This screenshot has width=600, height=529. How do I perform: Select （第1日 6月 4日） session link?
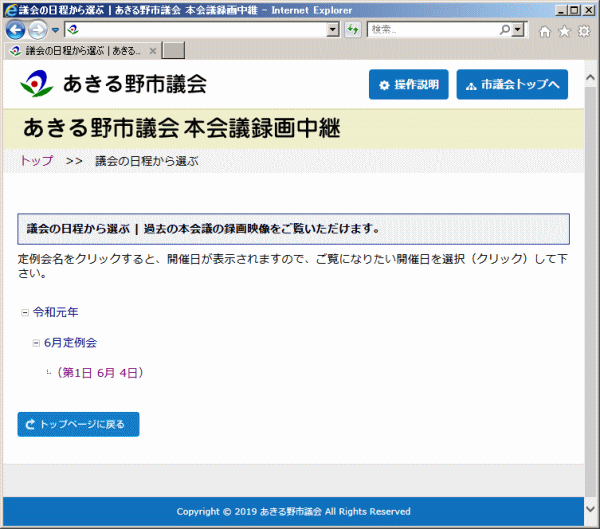[100, 373]
